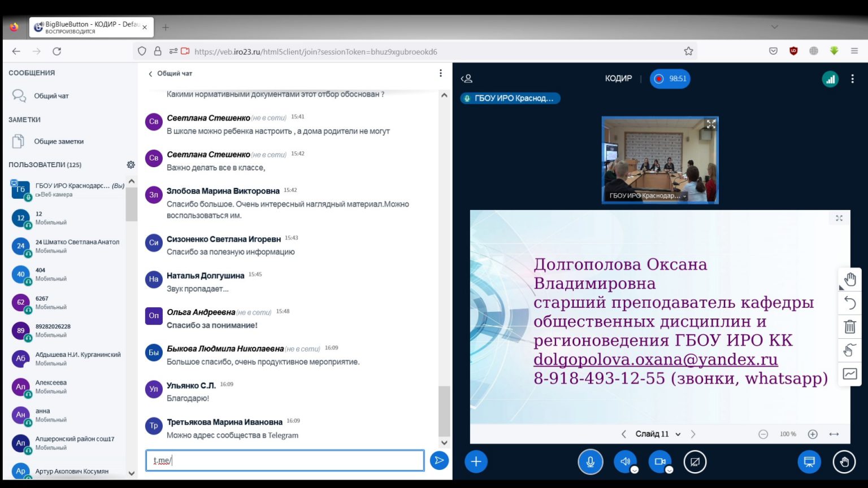
Task: Expand webcam dropdown arrow on camera button
Action: pyautogui.click(x=669, y=470)
